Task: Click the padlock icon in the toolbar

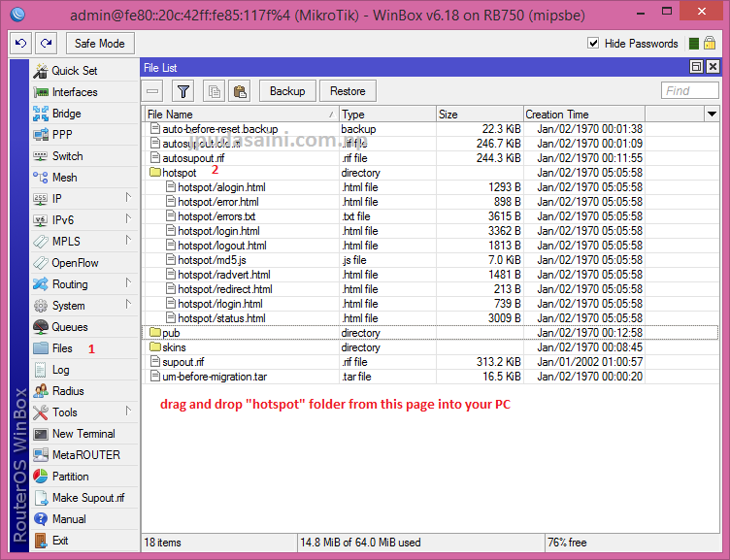Action: click(x=710, y=44)
